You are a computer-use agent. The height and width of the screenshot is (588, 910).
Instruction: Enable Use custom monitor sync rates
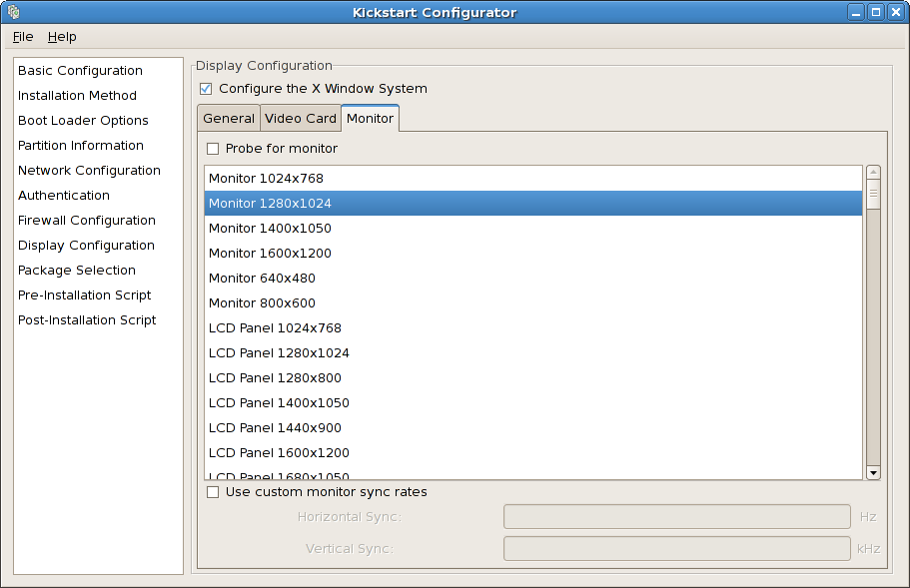(212, 492)
